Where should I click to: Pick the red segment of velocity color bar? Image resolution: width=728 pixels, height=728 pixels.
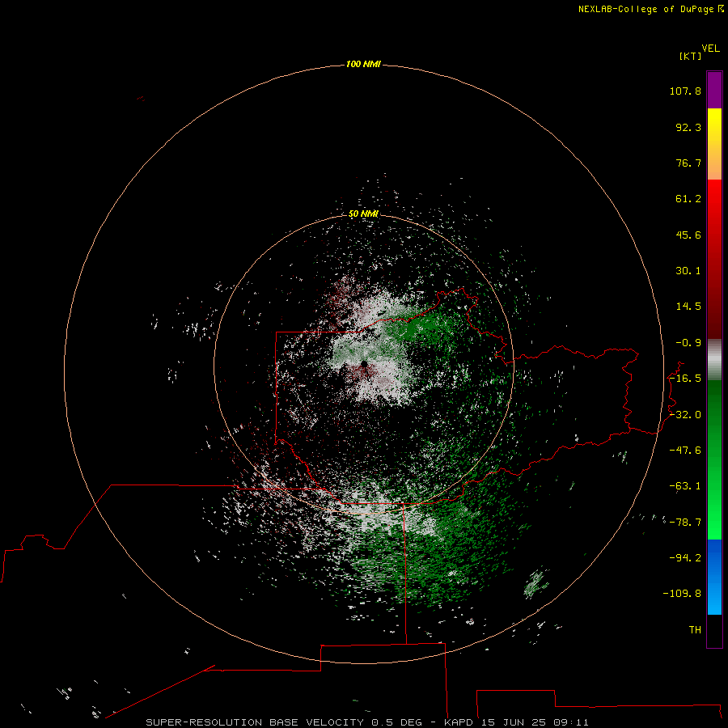point(714,259)
